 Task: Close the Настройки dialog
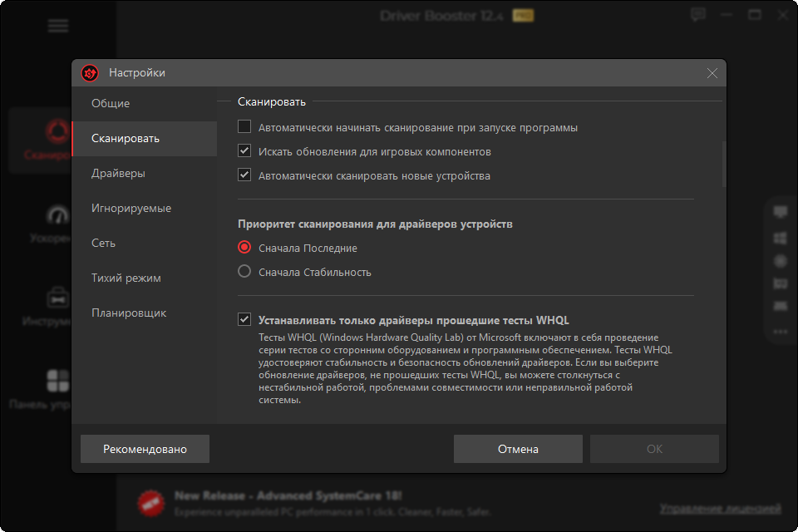(712, 73)
